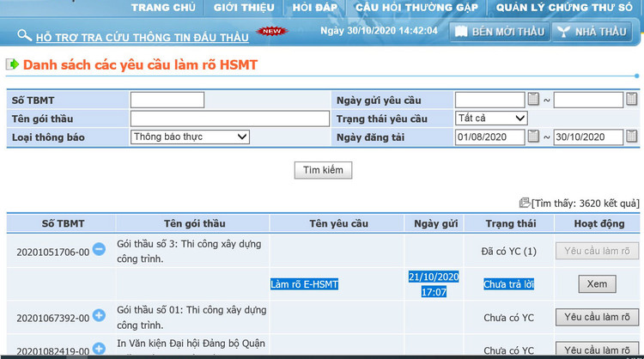Click the Hoạt động column header
The image size is (644, 359).
(599, 223)
